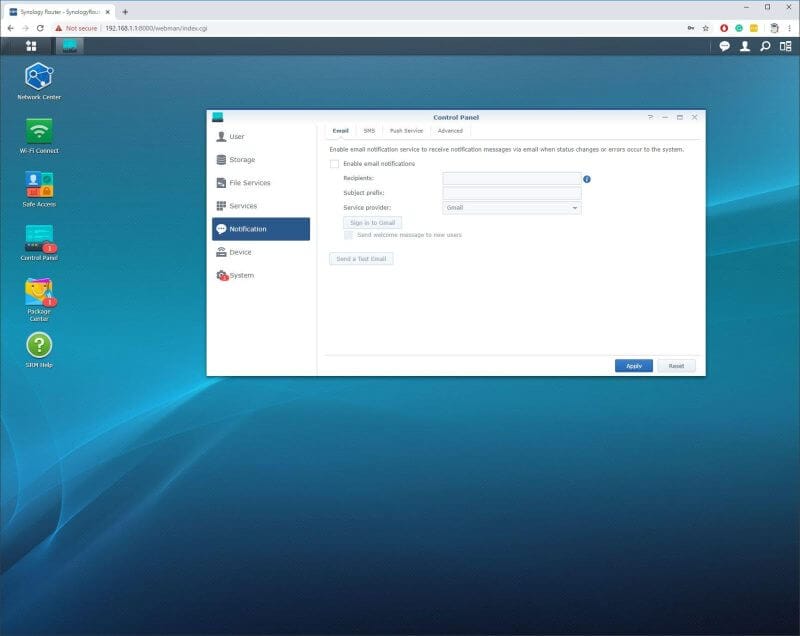This screenshot has height=636, width=800.
Task: Click Send a Test Email
Action: click(x=364, y=259)
